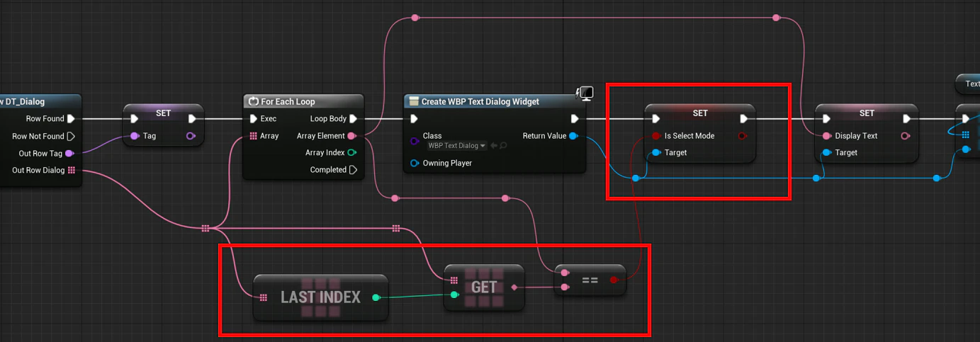Select the GET node body
980x342 pixels.
484,287
